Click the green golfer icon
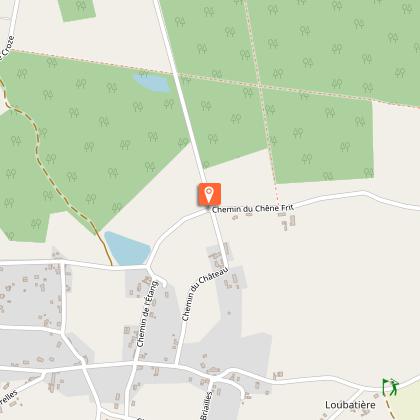 tap(391, 387)
